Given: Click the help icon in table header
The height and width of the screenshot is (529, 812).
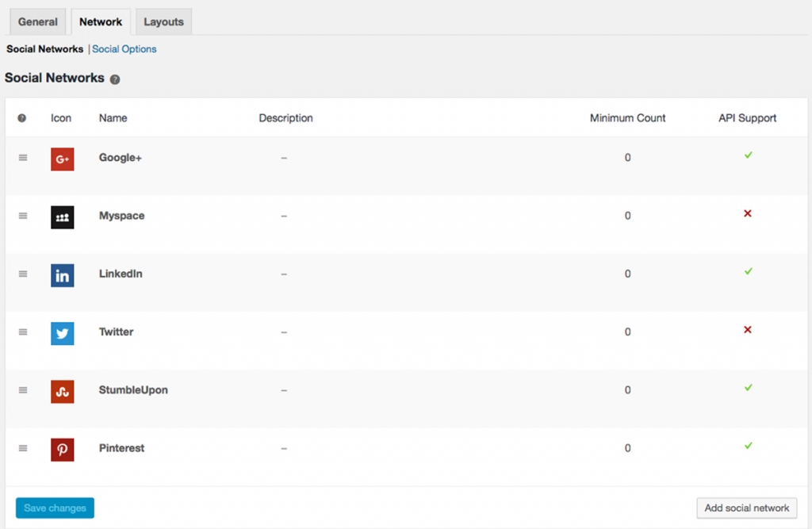Looking at the screenshot, I should pyautogui.click(x=22, y=118).
